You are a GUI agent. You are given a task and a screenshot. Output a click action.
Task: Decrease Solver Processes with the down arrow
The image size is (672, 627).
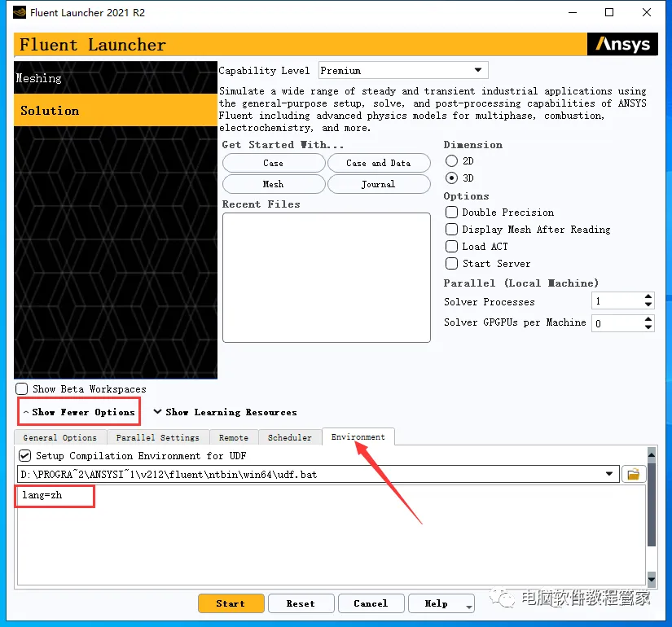(x=648, y=305)
